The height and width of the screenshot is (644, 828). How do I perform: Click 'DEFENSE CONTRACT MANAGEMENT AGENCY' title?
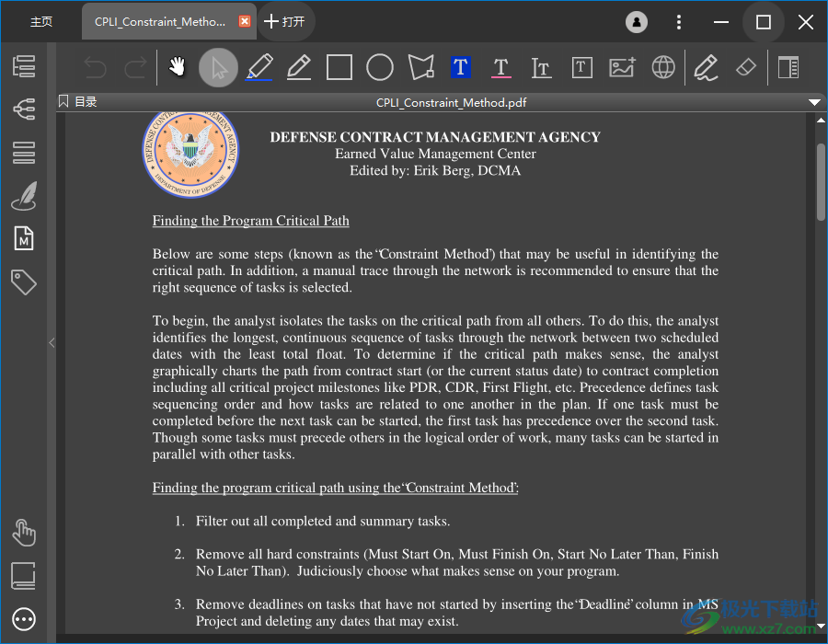point(435,137)
